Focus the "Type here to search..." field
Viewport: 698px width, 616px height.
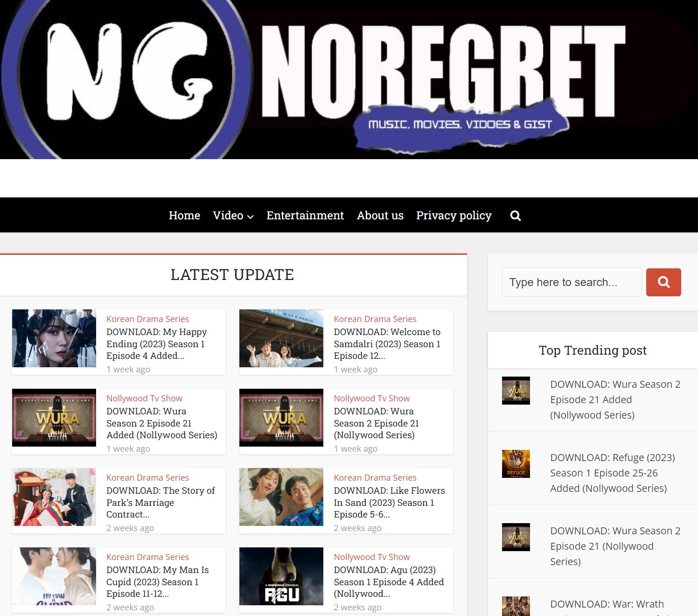572,282
